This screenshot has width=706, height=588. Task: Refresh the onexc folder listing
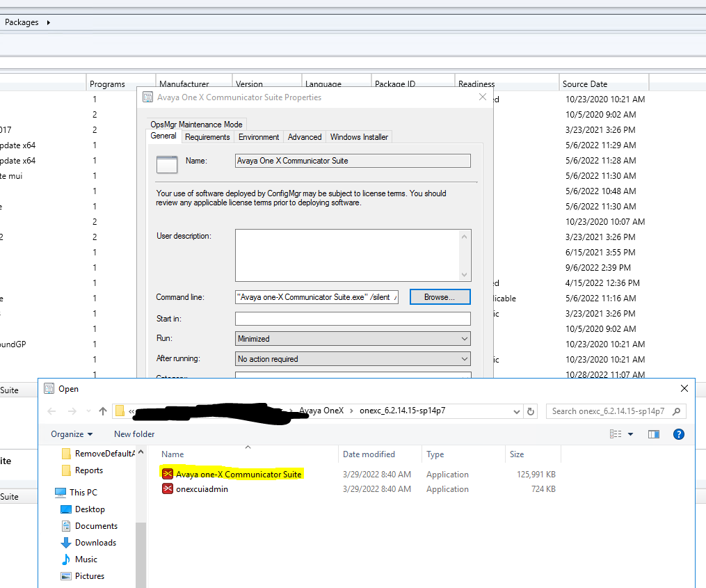pos(531,411)
